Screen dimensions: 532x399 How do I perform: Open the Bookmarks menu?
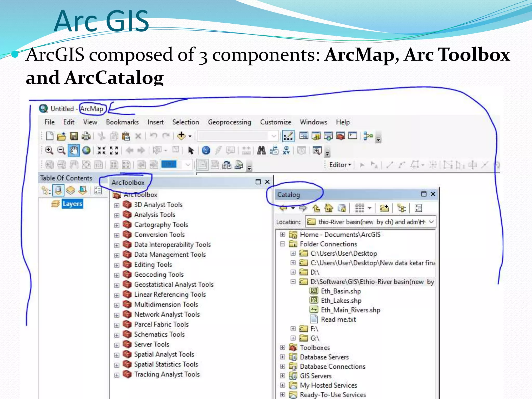coord(122,122)
